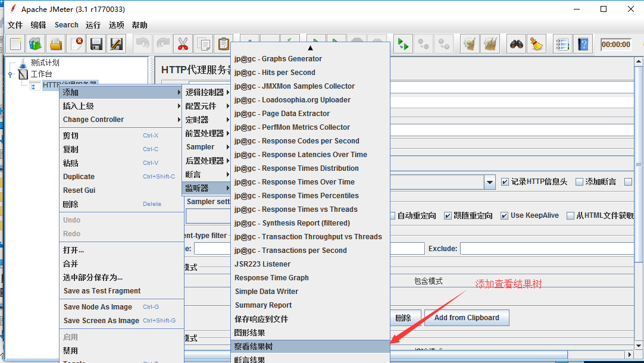644x363 pixels.
Task: Click the listener menu scroll-up arrow
Action: point(311,48)
